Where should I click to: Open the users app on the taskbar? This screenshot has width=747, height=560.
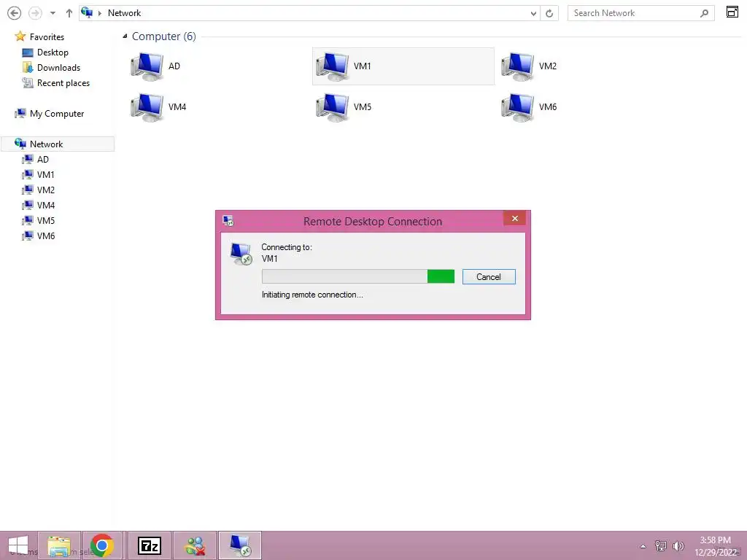(x=195, y=545)
